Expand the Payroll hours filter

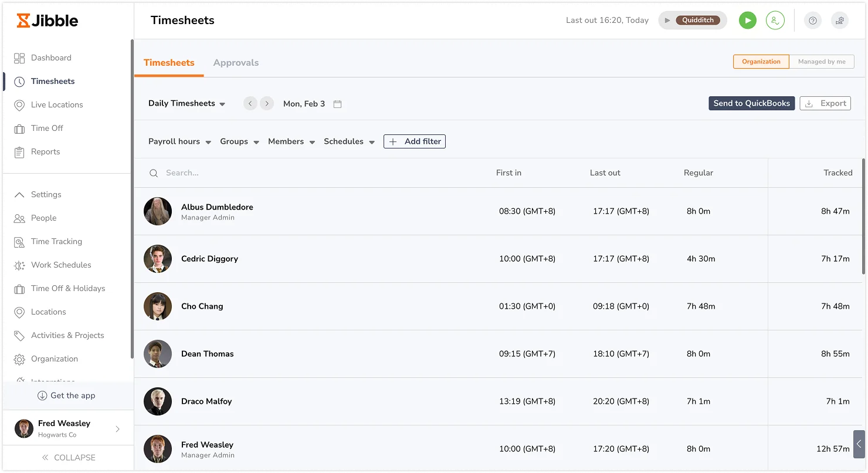[179, 141]
